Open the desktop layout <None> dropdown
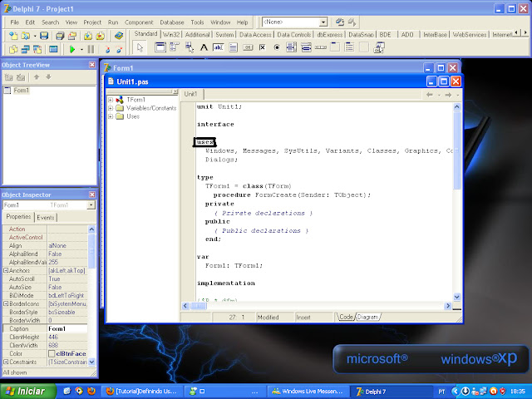This screenshot has height=399, width=532. coord(323,22)
